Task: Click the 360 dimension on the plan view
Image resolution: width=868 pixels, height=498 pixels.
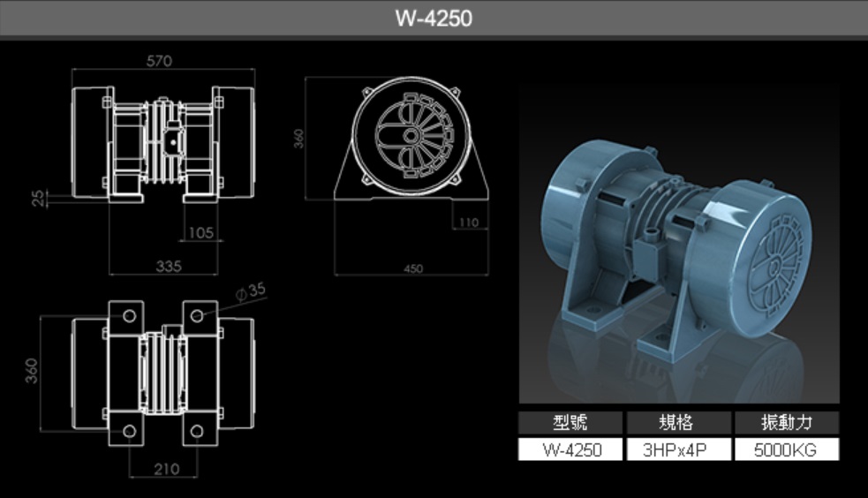Action: pyautogui.click(x=32, y=371)
